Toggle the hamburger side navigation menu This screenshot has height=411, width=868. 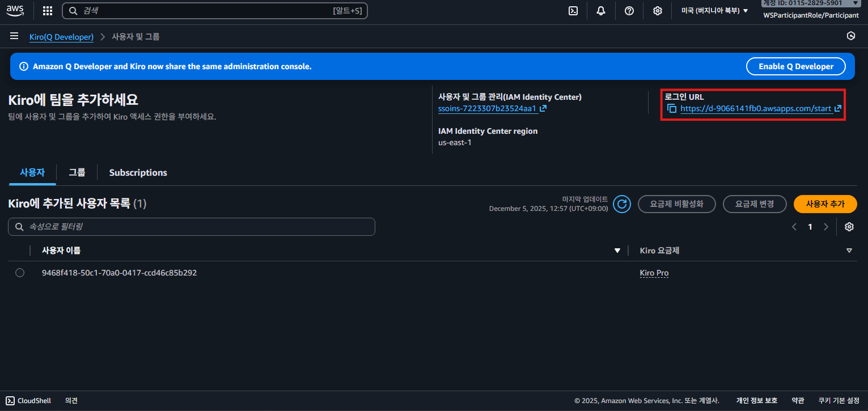pyautogui.click(x=14, y=36)
